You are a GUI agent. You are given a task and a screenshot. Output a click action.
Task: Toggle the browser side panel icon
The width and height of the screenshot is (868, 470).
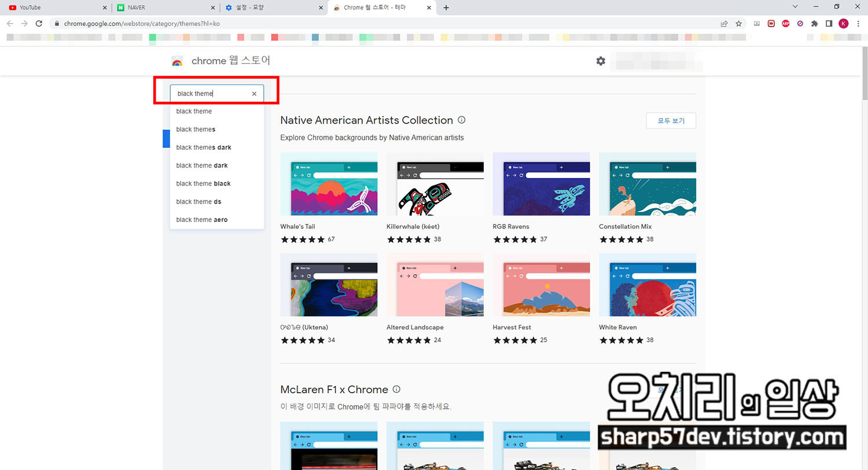point(829,24)
